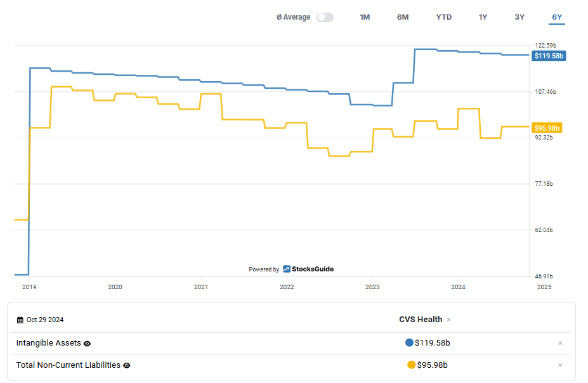This screenshot has height=383, width=588.
Task: Click the 2022 x-axis label
Action: 287,287
